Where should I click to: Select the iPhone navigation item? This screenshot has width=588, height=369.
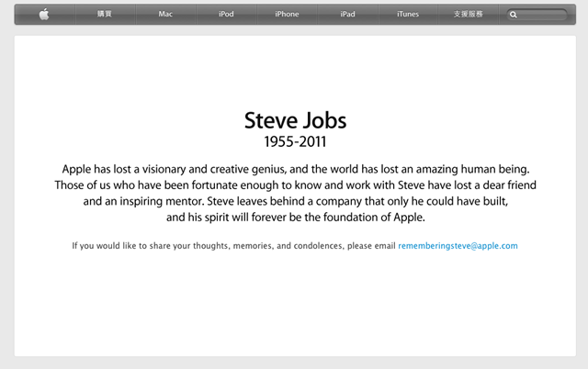[x=287, y=15]
